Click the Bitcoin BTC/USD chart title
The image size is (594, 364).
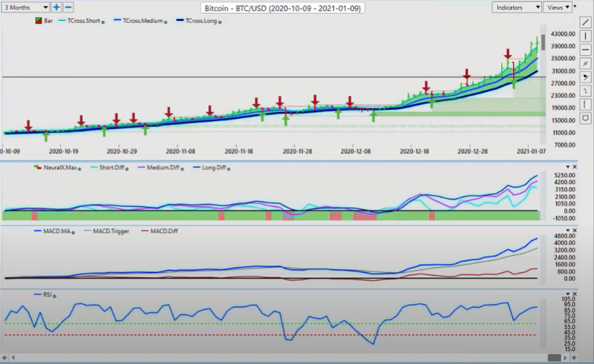[283, 8]
